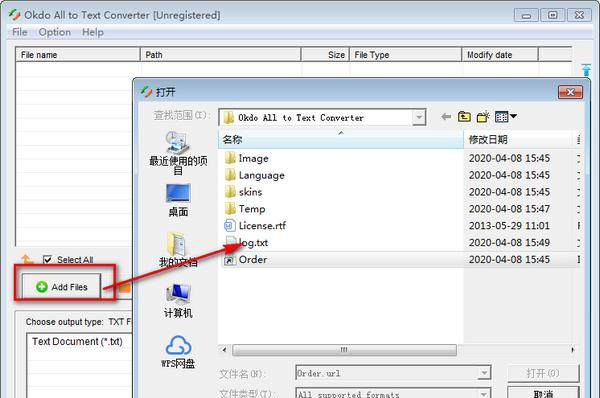Create a new folder icon in dialog
Screen dimensions: 600x398
click(x=483, y=116)
